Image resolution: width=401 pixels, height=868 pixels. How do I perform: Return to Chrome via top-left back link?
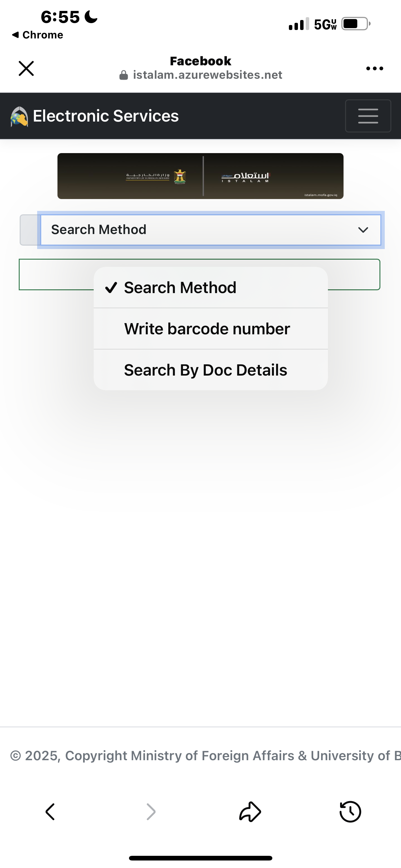pos(37,35)
